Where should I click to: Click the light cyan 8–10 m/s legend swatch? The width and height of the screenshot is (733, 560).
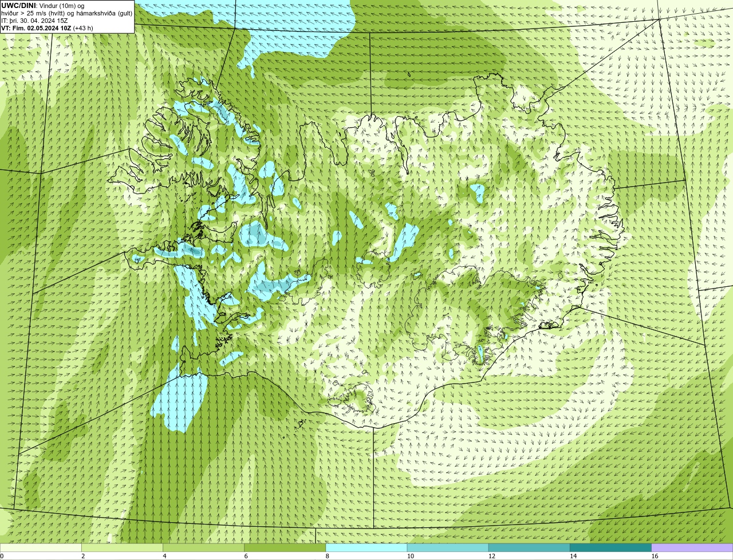pos(366,547)
